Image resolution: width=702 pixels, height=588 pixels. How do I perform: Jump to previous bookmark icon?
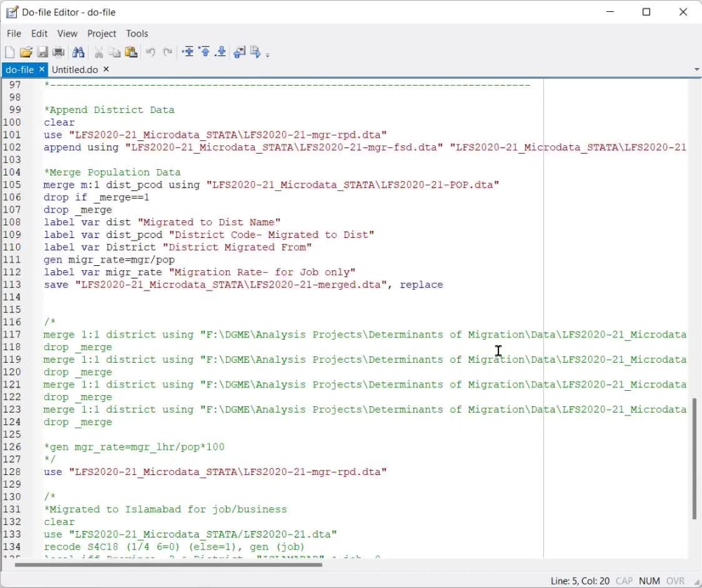pos(204,53)
